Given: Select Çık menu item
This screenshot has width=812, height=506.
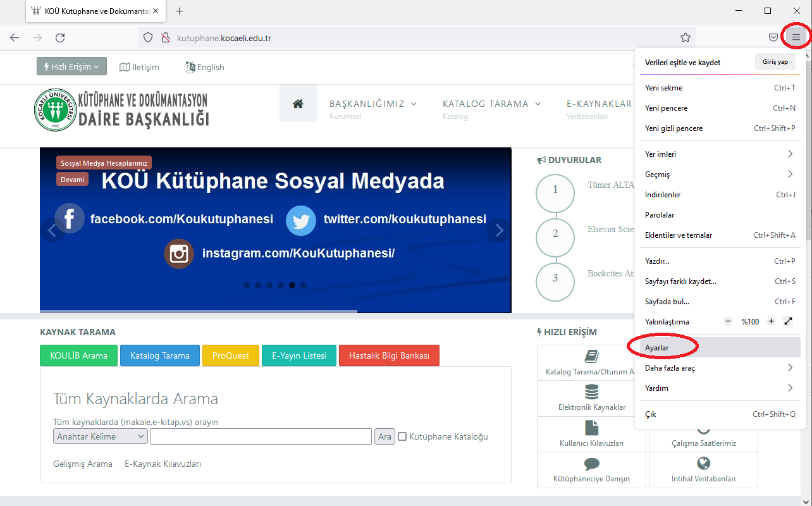Looking at the screenshot, I should 720,414.
